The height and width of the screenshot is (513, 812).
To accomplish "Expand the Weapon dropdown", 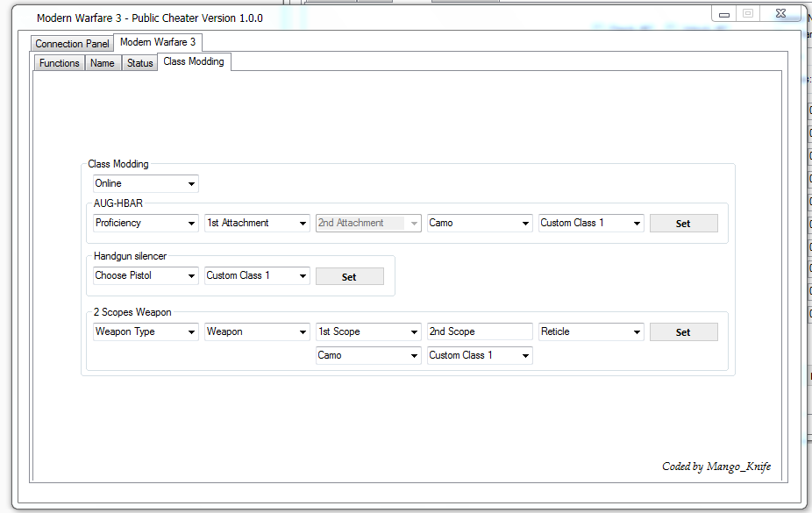I will pyautogui.click(x=257, y=331).
